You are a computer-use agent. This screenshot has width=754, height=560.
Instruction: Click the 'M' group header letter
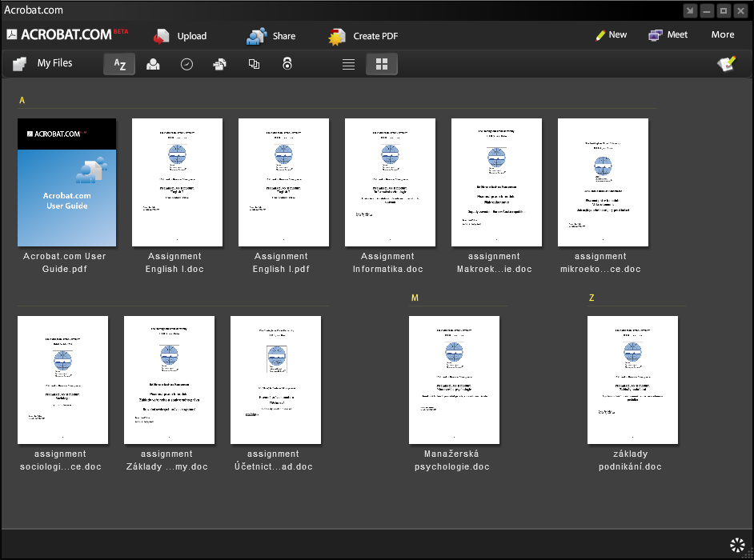tap(415, 298)
